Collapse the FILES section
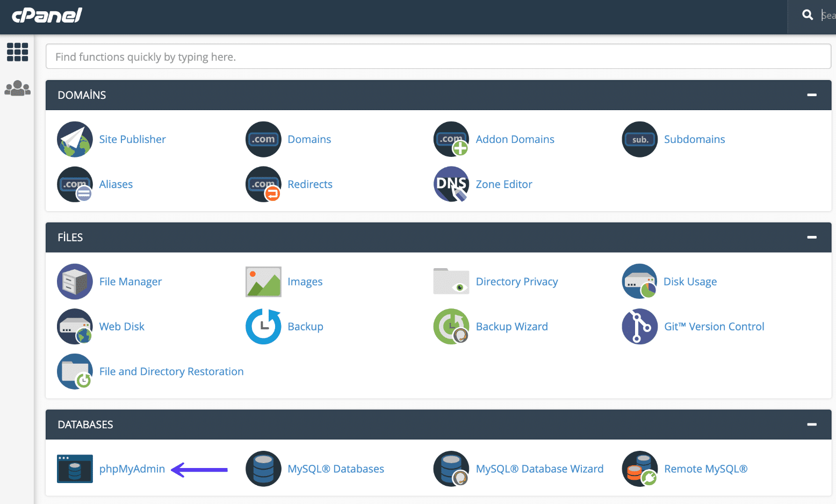The image size is (836, 504). 811,237
